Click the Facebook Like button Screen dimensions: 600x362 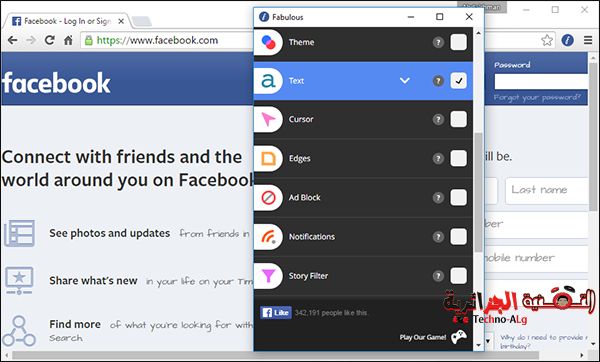pyautogui.click(x=276, y=313)
